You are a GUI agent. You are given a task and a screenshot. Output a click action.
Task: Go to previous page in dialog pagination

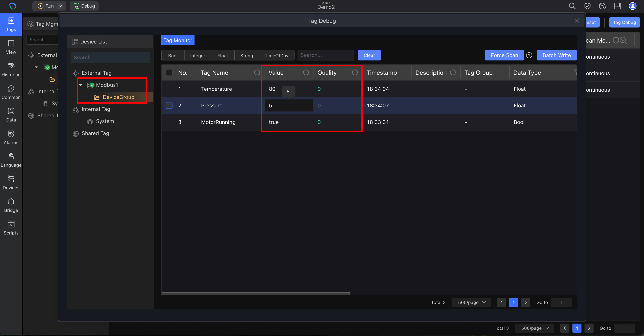point(501,302)
